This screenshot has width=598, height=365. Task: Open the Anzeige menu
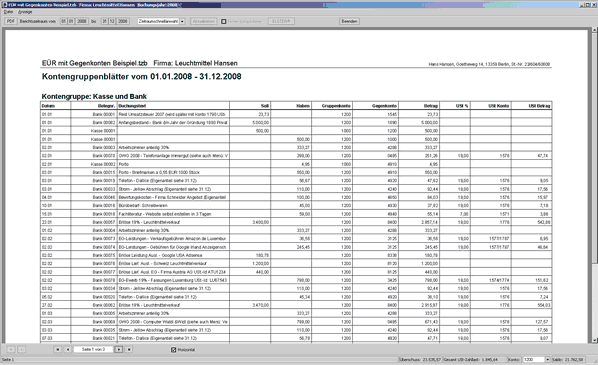(25, 12)
